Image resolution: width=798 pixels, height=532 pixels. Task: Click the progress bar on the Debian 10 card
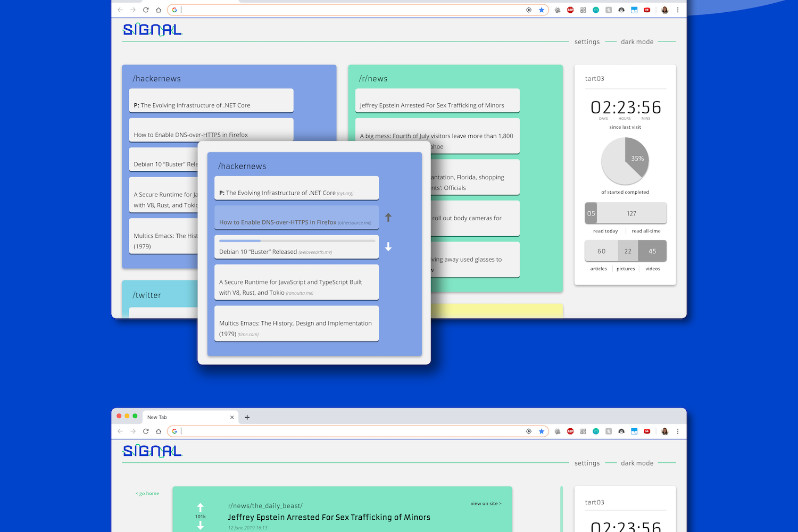tap(297, 241)
